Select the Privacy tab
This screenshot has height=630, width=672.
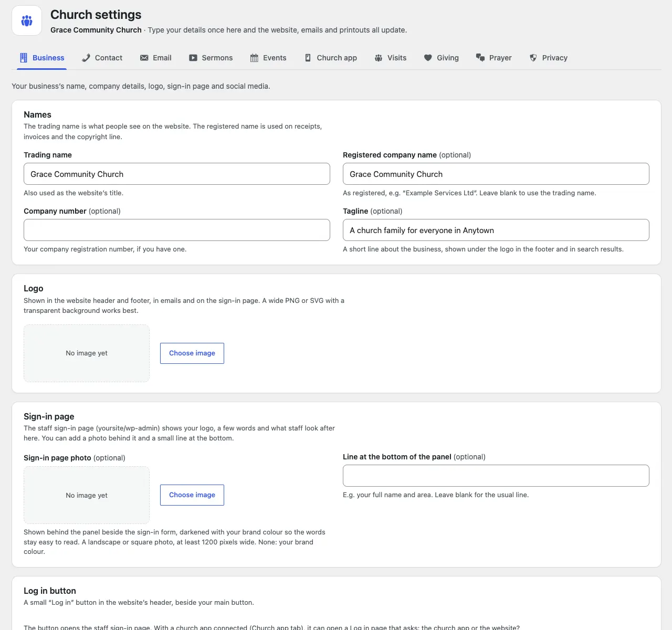(x=548, y=58)
